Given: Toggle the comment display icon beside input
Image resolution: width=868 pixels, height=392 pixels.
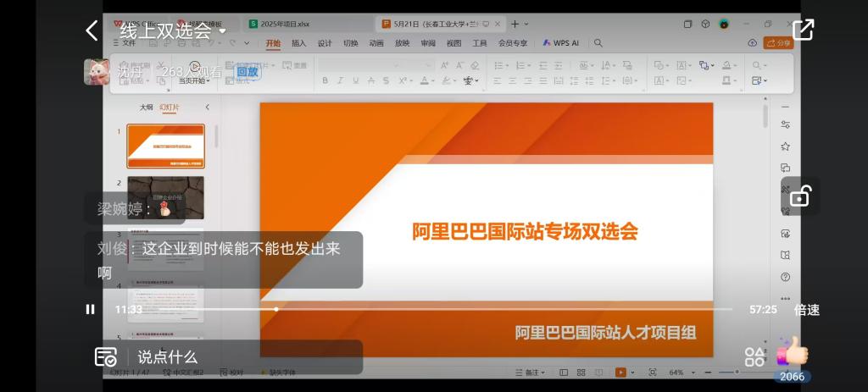Looking at the screenshot, I should click(105, 356).
